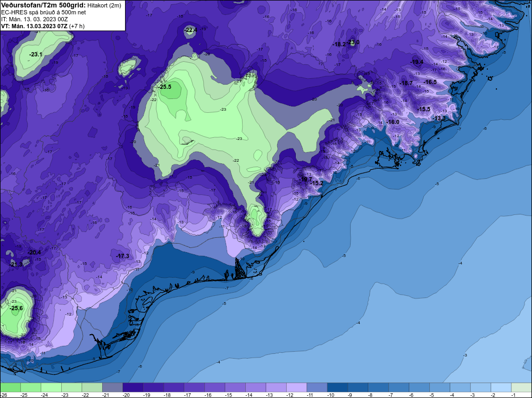Click the -18 legend color swatch
532x398 pixels.
(x=174, y=387)
